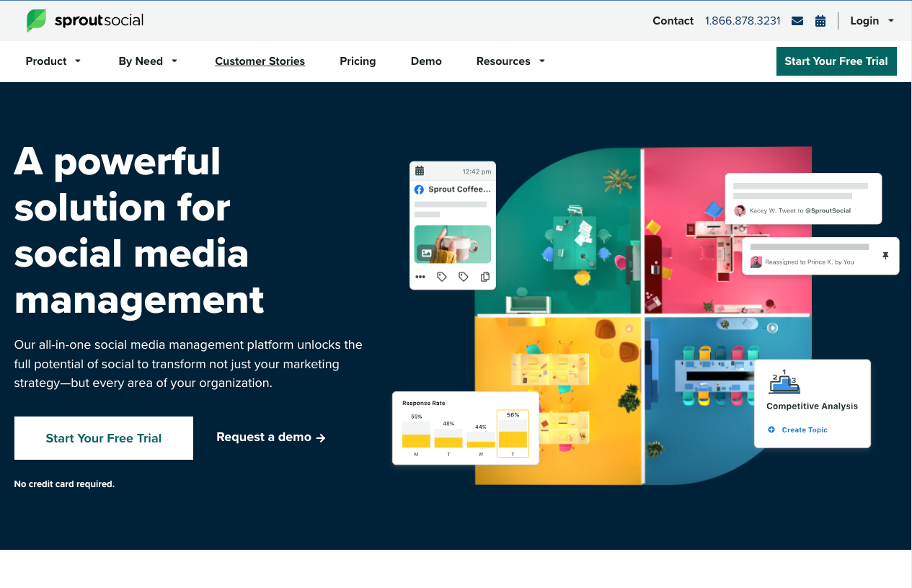The image size is (912, 588).
Task: Click the calendar icon beside the envelope
Action: tap(820, 21)
